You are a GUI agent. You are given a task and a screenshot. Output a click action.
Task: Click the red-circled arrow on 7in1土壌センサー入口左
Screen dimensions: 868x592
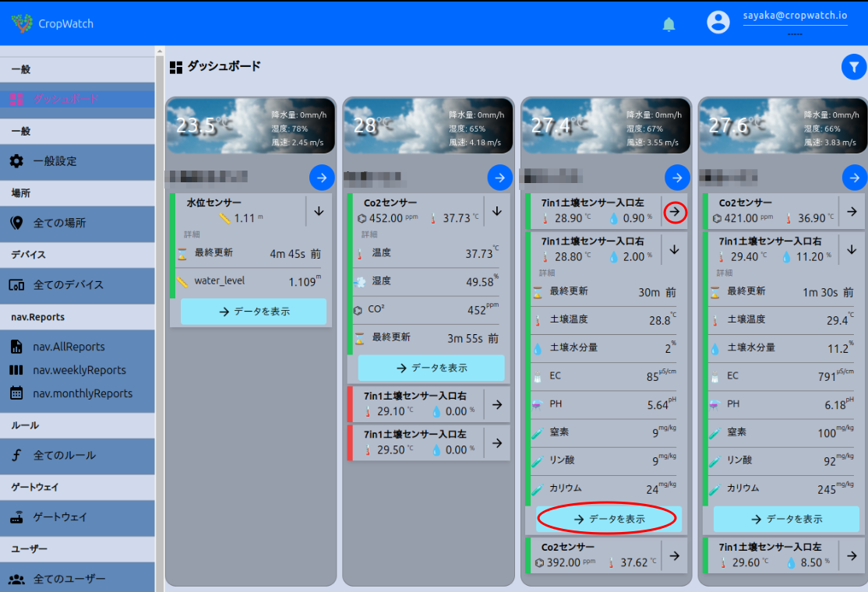675,212
